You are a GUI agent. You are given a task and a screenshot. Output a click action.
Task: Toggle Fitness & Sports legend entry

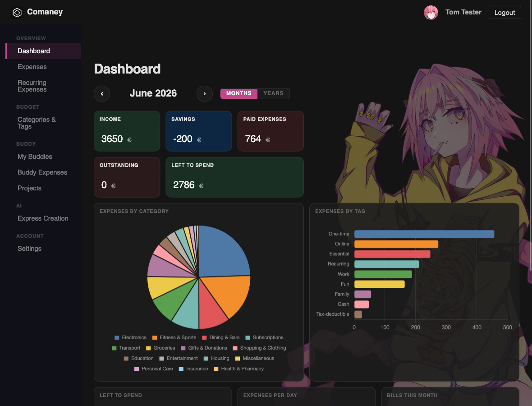pyautogui.click(x=174, y=337)
